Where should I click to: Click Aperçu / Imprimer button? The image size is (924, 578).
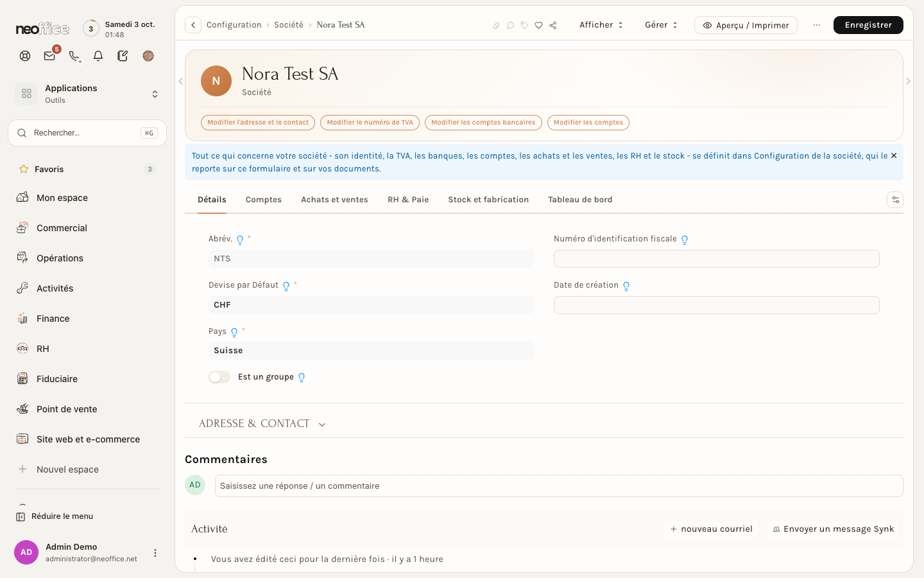tap(746, 25)
